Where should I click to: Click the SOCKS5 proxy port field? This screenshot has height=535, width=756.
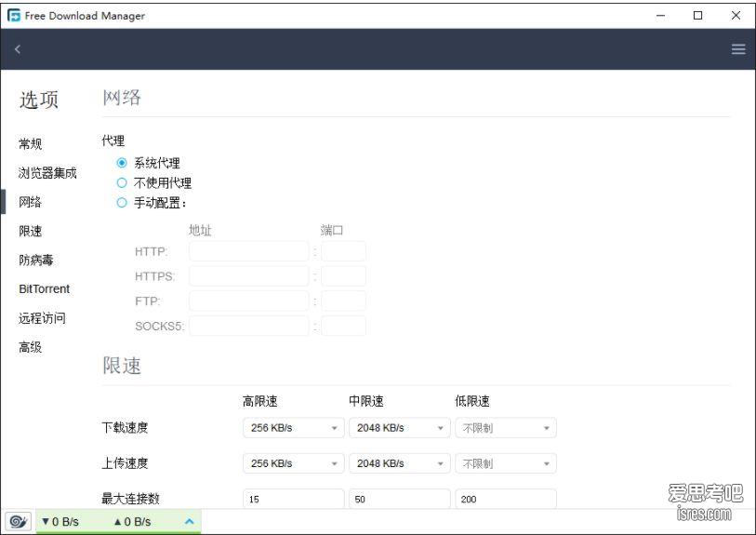343,326
